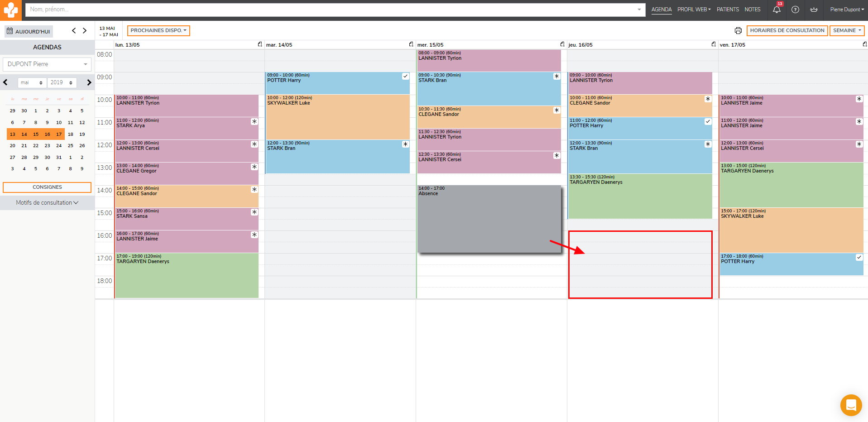Open the notifications bell
868x422 pixels.
point(777,10)
